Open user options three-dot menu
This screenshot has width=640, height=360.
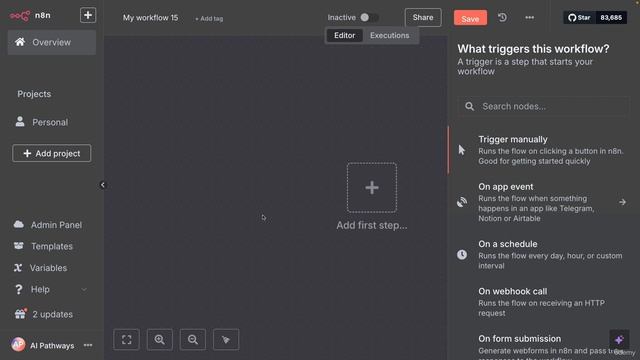(88, 345)
